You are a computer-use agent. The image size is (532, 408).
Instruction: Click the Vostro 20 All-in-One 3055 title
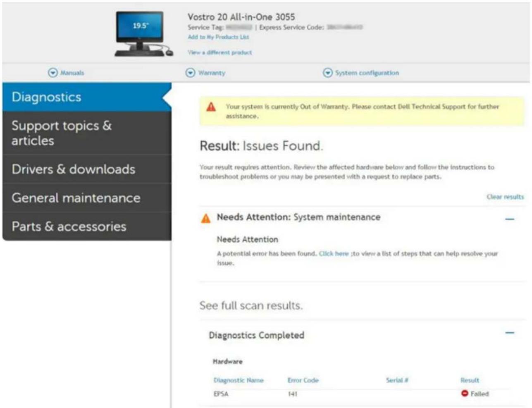[241, 17]
